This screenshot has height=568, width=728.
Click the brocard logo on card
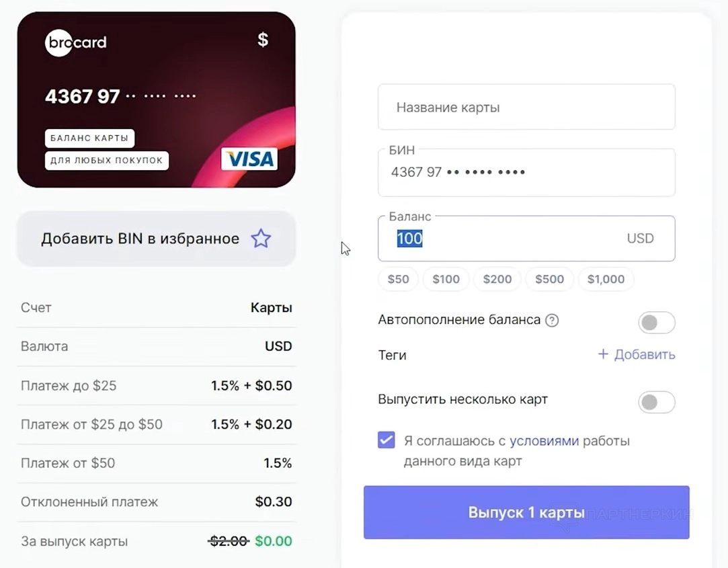(76, 43)
